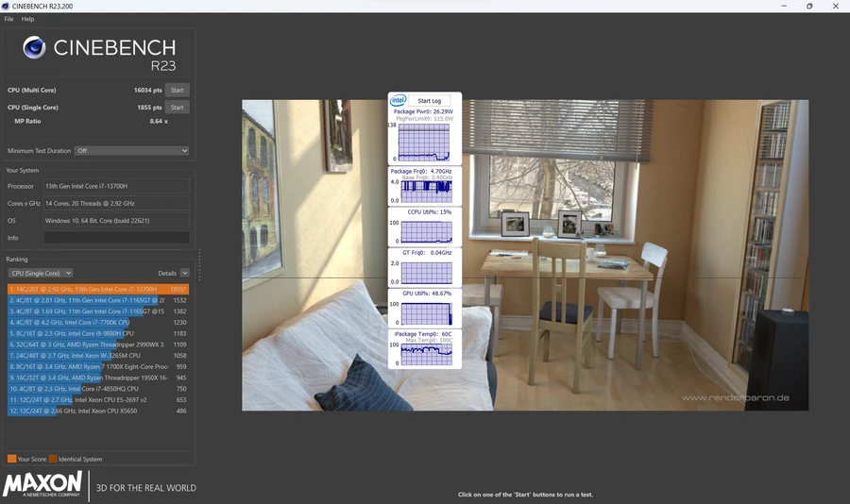
Task: Click the side panel resize grip dots
Action: click(199, 265)
